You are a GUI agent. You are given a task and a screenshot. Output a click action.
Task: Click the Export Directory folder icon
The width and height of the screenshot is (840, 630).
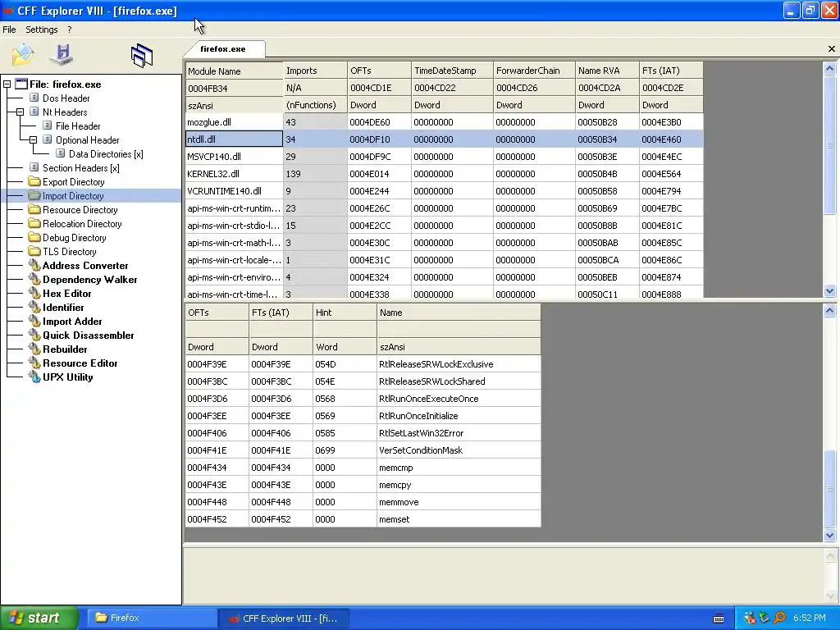pyautogui.click(x=34, y=181)
